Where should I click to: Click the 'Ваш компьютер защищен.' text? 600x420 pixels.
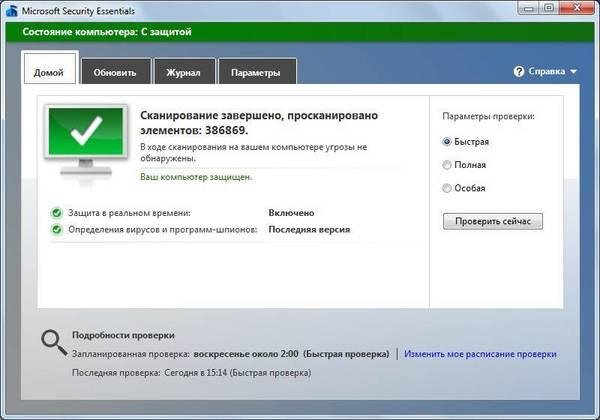196,177
